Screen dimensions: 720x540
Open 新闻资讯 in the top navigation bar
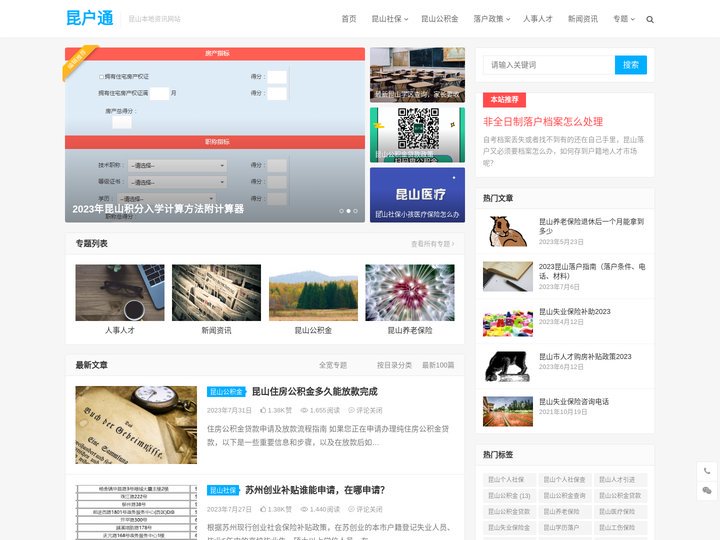[x=583, y=19]
